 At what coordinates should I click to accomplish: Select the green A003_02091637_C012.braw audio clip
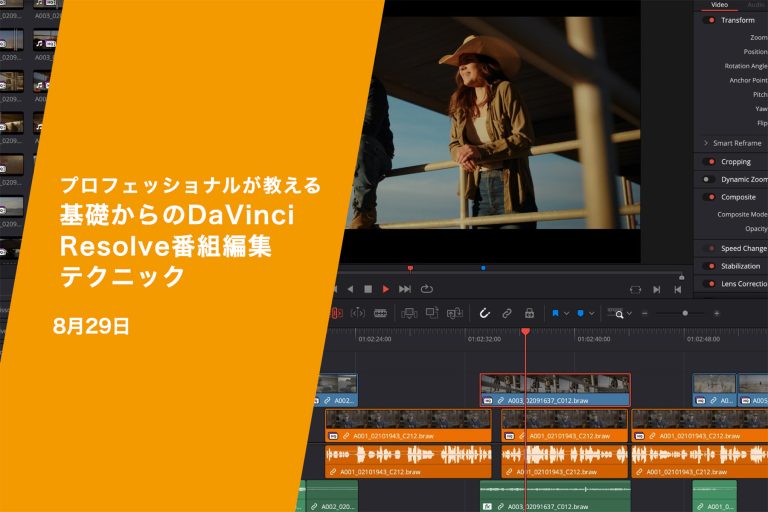[x=555, y=496]
